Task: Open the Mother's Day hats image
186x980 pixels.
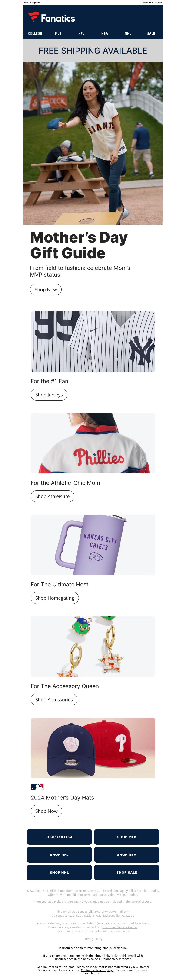Action: pyautogui.click(x=93, y=747)
